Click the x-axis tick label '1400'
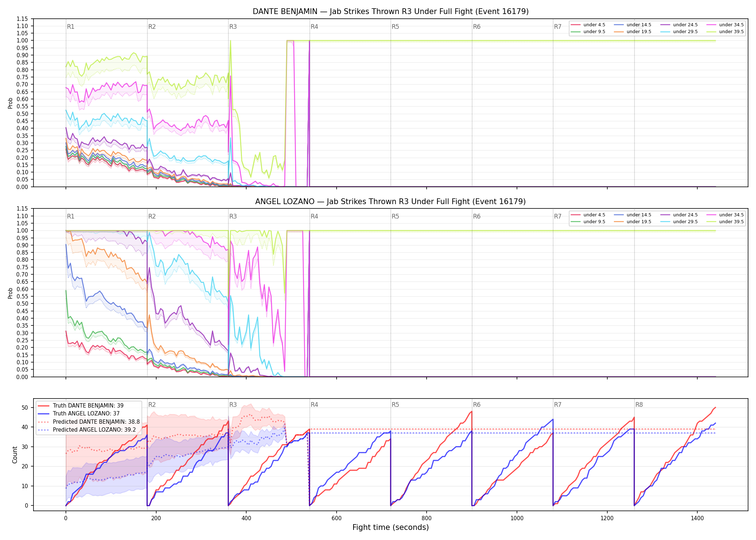The width and height of the screenshot is (756, 540). click(x=697, y=518)
